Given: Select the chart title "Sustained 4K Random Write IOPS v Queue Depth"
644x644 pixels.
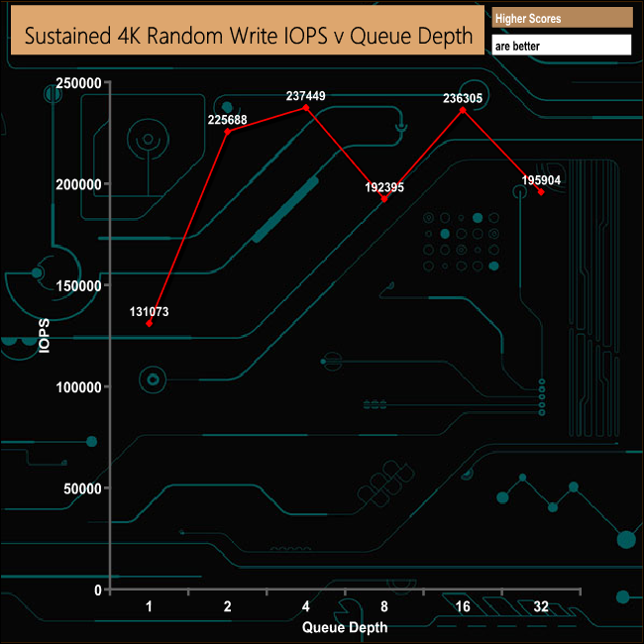Looking at the screenshot, I should (x=249, y=36).
